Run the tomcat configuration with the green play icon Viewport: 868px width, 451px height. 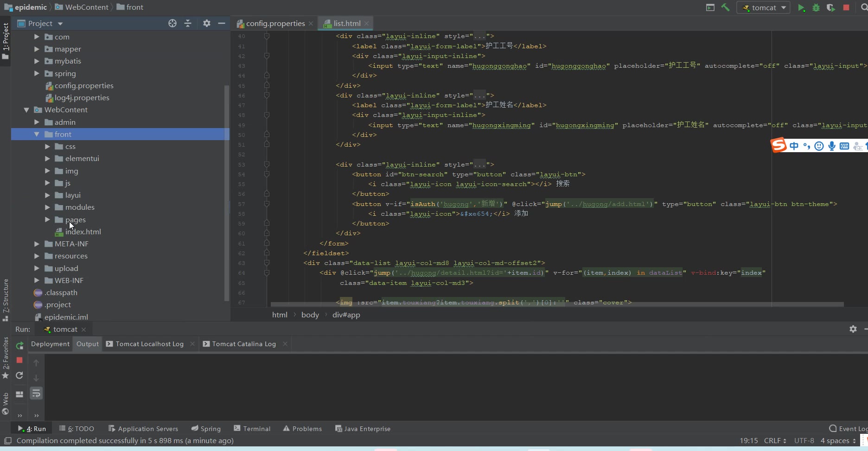tap(801, 7)
